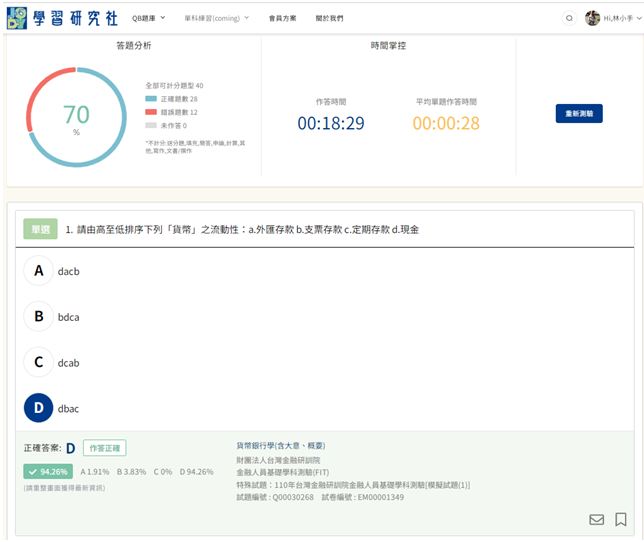Image resolution: width=644 pixels, height=542 pixels.
Task: Open the Hi,林小手 account menu
Action: coord(616,18)
